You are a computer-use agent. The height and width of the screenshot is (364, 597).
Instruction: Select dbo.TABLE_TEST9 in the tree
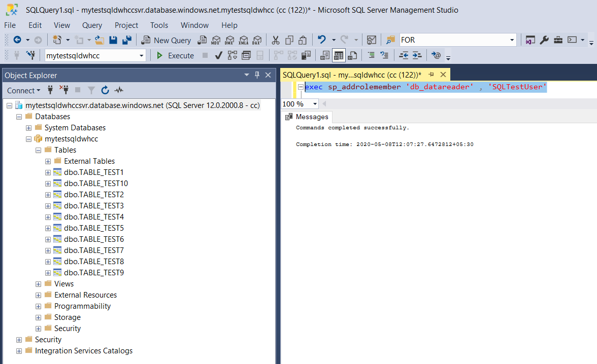click(x=94, y=273)
